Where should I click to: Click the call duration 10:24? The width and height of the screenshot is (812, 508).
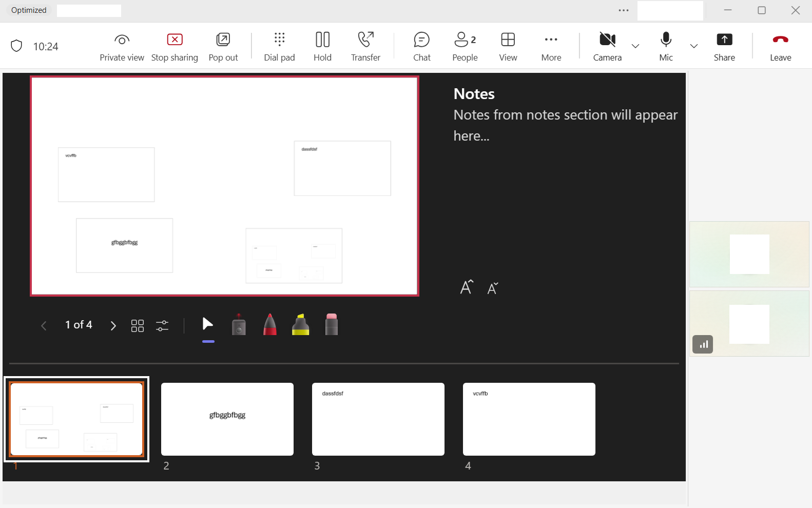(x=46, y=47)
